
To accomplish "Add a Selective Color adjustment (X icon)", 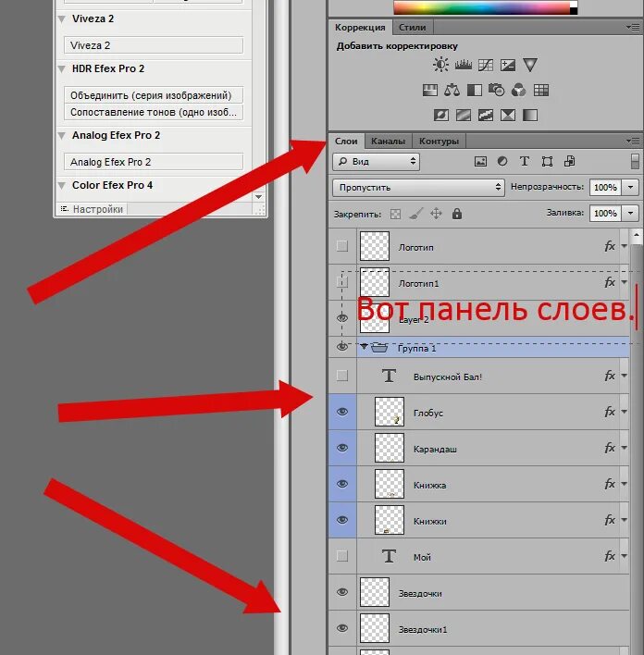I will [x=508, y=115].
